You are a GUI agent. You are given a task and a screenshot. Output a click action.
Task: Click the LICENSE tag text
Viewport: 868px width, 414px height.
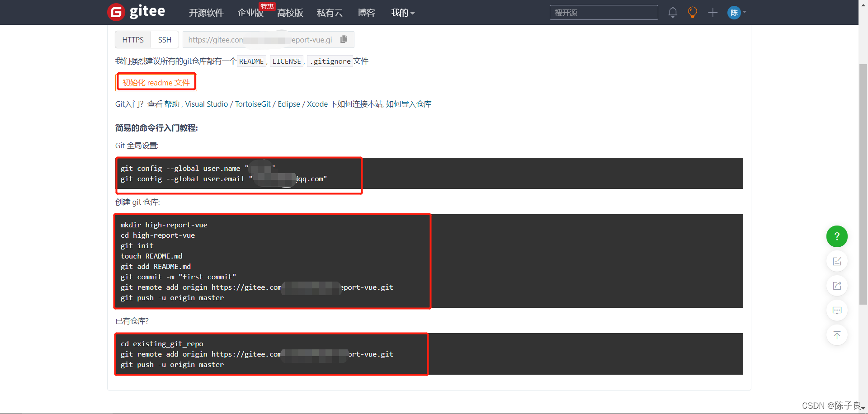click(x=287, y=61)
